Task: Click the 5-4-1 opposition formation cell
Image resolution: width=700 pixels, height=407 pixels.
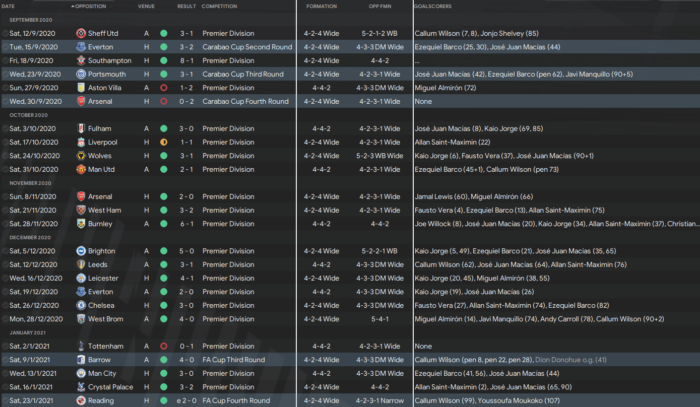Action: tap(379, 319)
